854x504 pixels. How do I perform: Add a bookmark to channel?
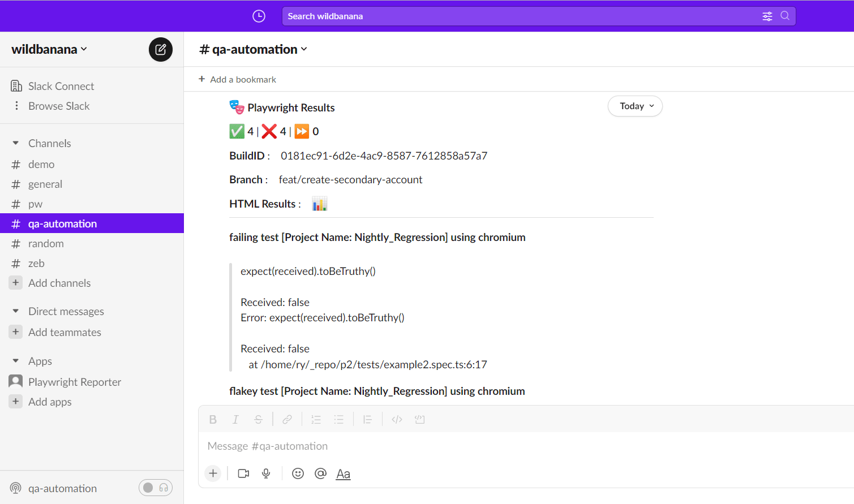pos(237,79)
